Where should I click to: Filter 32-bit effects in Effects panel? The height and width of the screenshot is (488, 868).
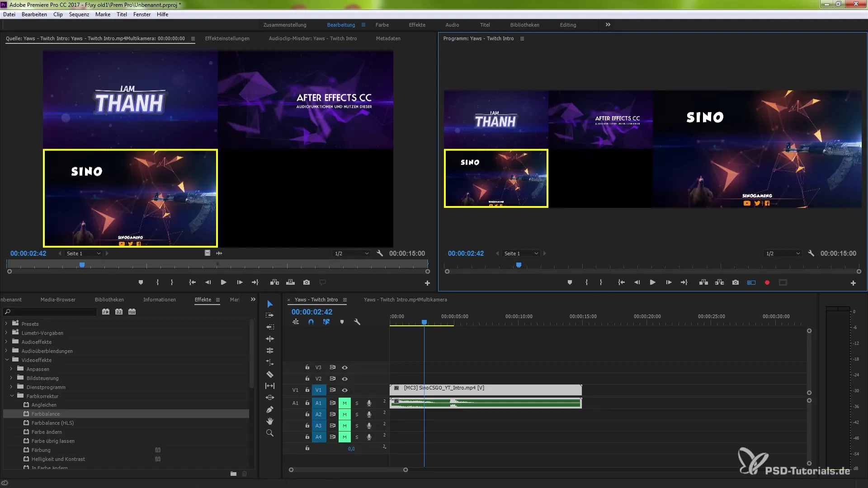[119, 312]
